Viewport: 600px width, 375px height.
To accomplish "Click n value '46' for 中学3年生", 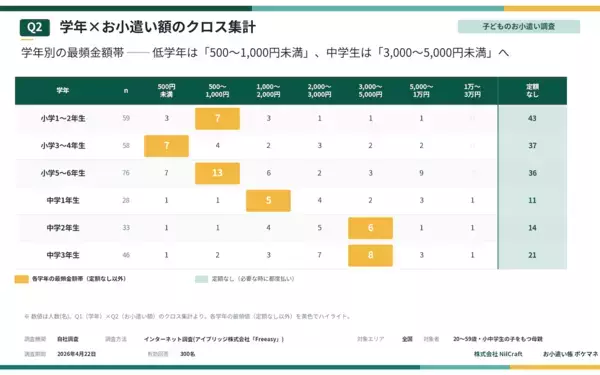I will [x=126, y=255].
